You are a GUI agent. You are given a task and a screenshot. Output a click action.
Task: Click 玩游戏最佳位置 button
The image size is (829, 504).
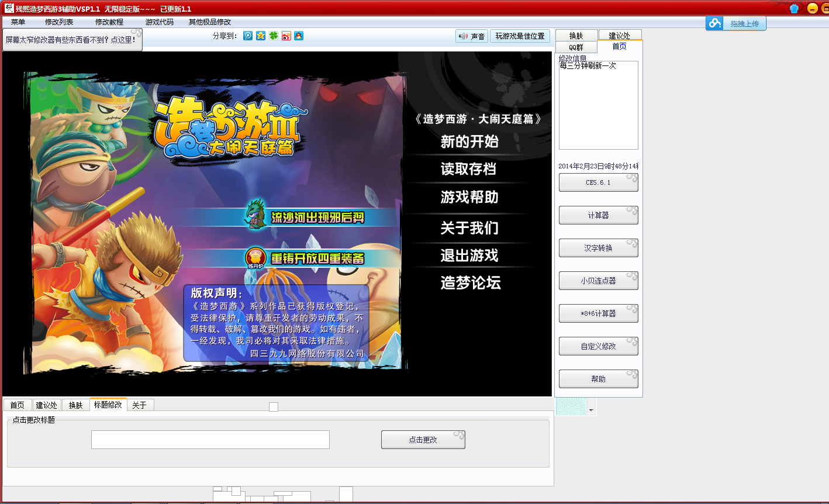520,36
